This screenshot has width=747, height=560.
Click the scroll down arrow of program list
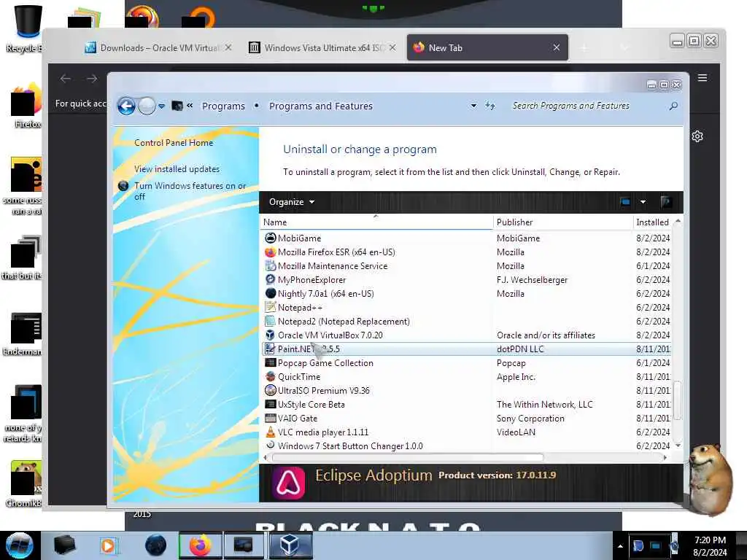(678, 446)
